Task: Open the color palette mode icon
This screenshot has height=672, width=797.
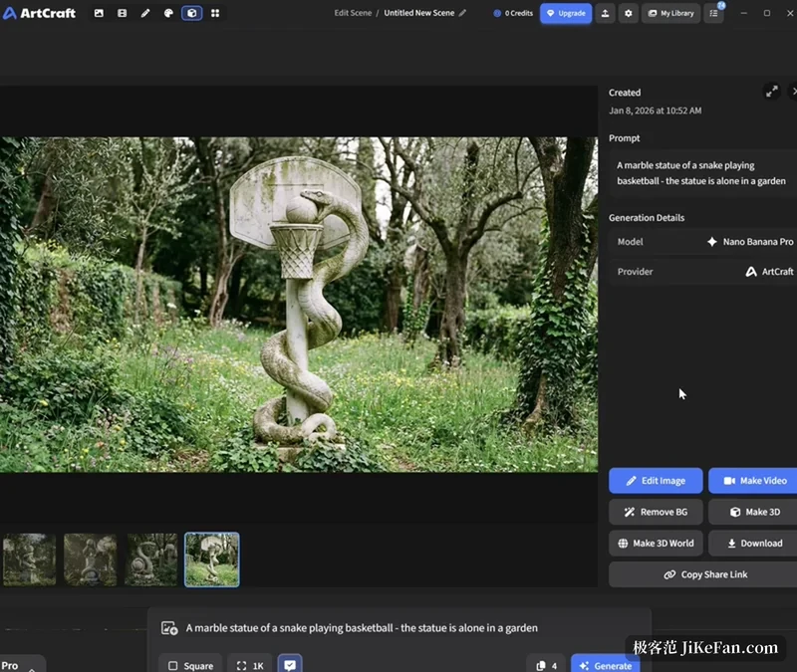Action: pos(168,13)
